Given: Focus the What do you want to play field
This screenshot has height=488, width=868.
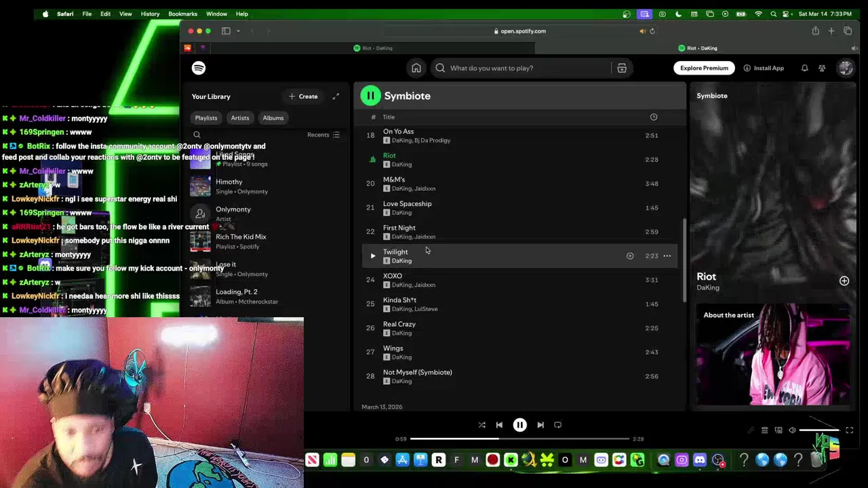Looking at the screenshot, I should [521, 68].
